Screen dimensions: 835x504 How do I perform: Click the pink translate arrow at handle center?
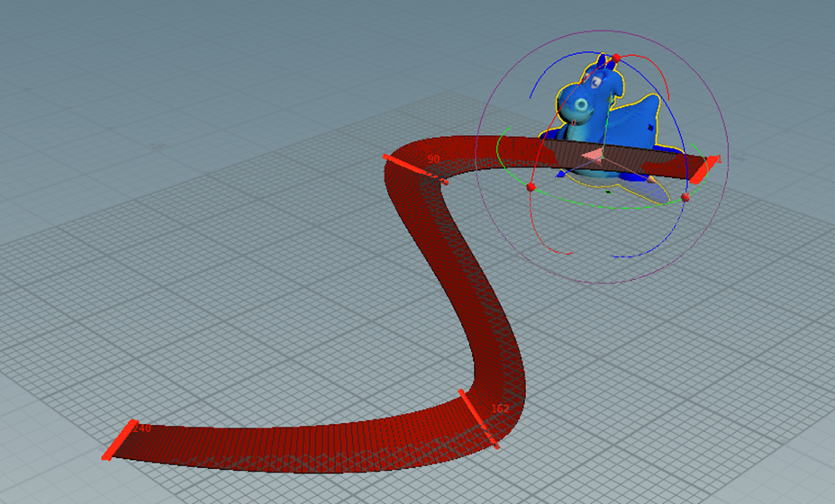(x=592, y=156)
